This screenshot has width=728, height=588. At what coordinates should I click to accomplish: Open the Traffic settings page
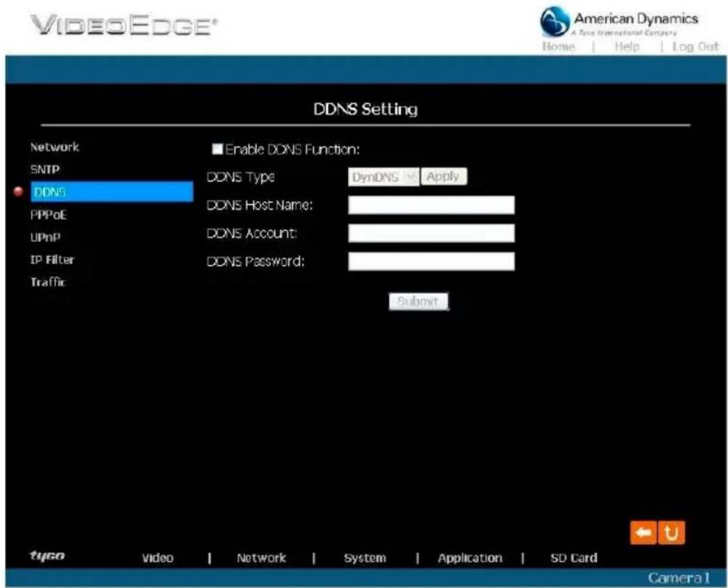tap(48, 282)
